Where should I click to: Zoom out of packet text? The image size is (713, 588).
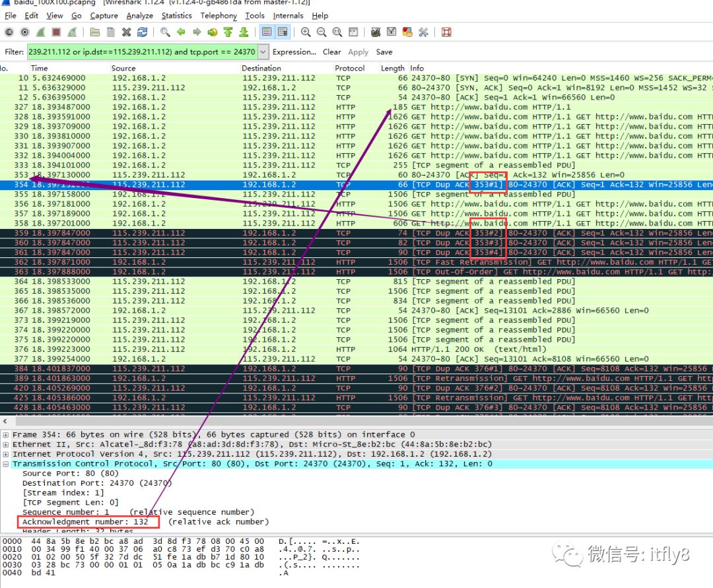point(322,32)
